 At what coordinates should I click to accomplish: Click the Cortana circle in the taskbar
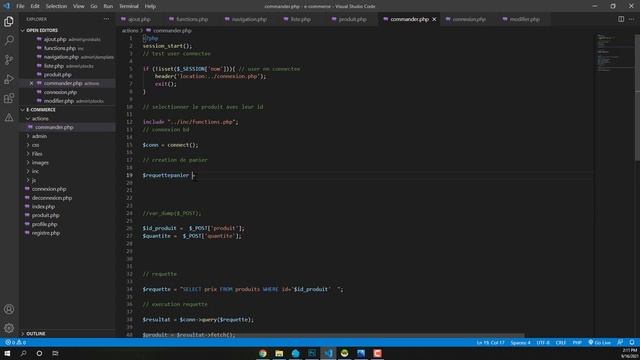[x=39, y=353]
